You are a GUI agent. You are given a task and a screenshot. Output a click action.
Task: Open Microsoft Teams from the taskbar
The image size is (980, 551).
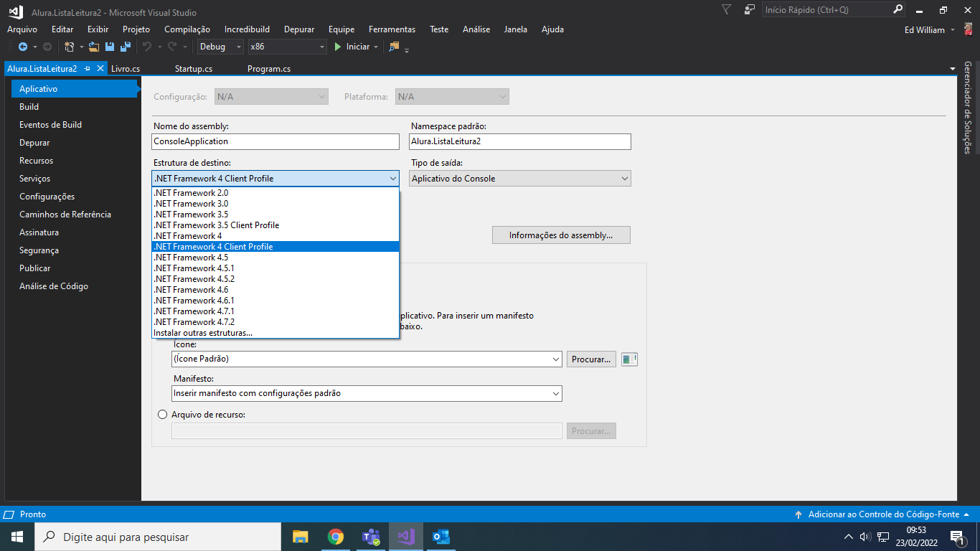371,537
